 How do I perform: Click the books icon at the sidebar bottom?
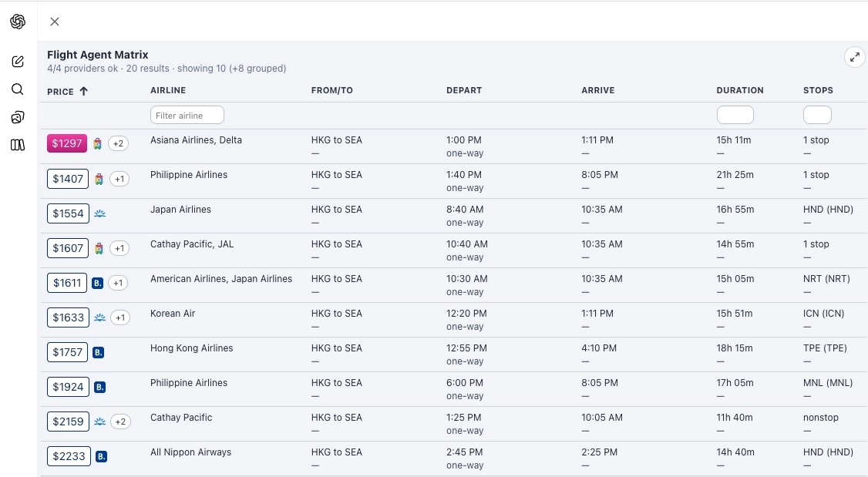pos(17,145)
